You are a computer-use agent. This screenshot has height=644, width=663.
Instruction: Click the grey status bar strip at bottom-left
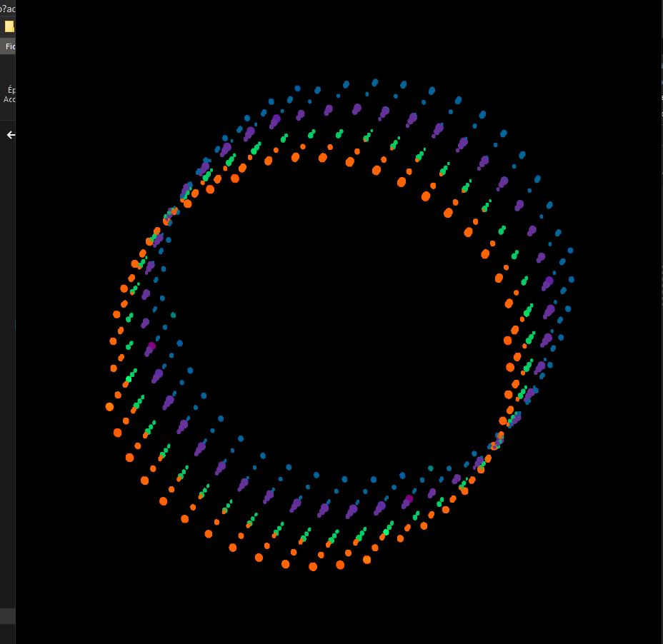[7, 616]
